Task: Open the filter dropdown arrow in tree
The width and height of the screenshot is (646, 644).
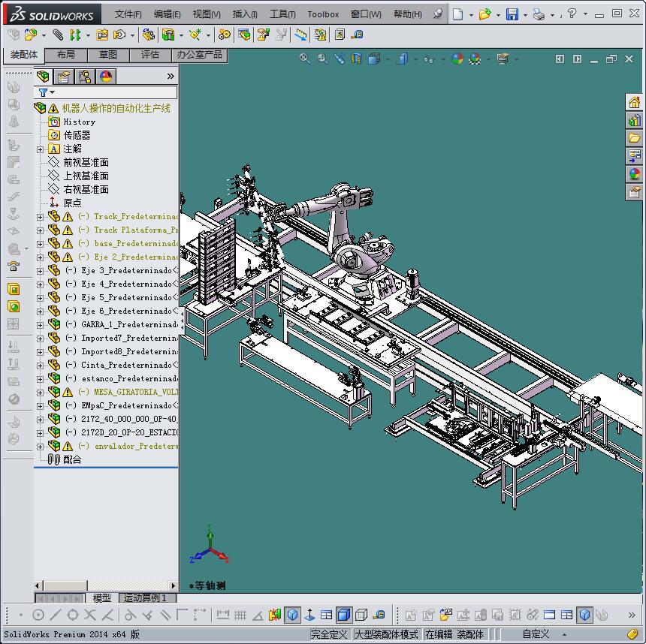Action: (53, 92)
